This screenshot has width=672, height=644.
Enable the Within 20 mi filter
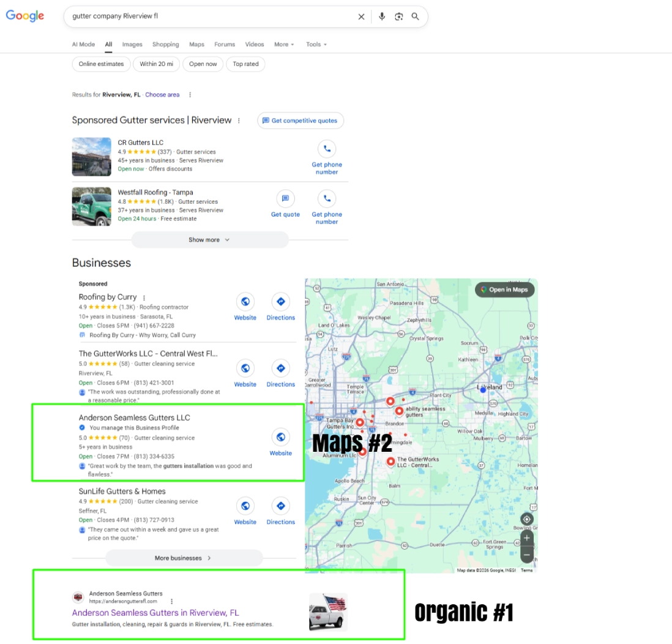coord(156,64)
